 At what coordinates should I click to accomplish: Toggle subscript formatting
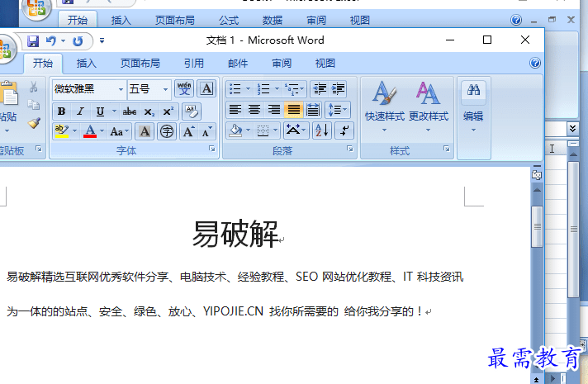click(x=149, y=111)
